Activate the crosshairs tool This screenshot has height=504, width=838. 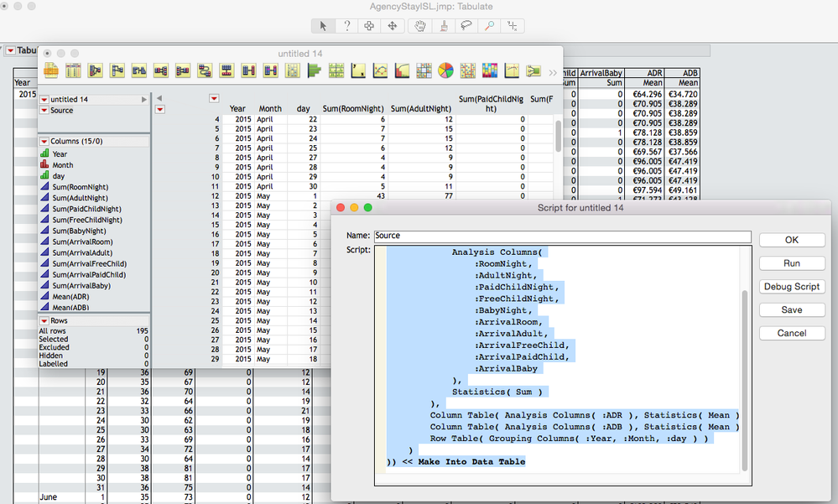coord(513,26)
